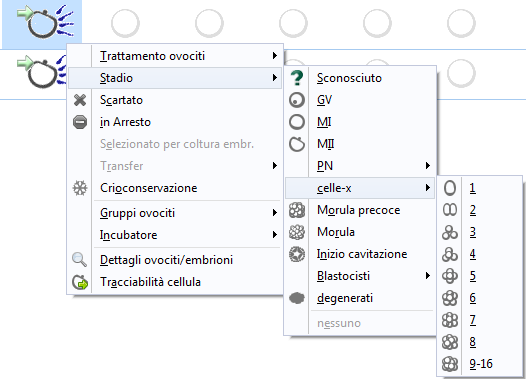Click the MII stage oocyte icon

[297, 144]
